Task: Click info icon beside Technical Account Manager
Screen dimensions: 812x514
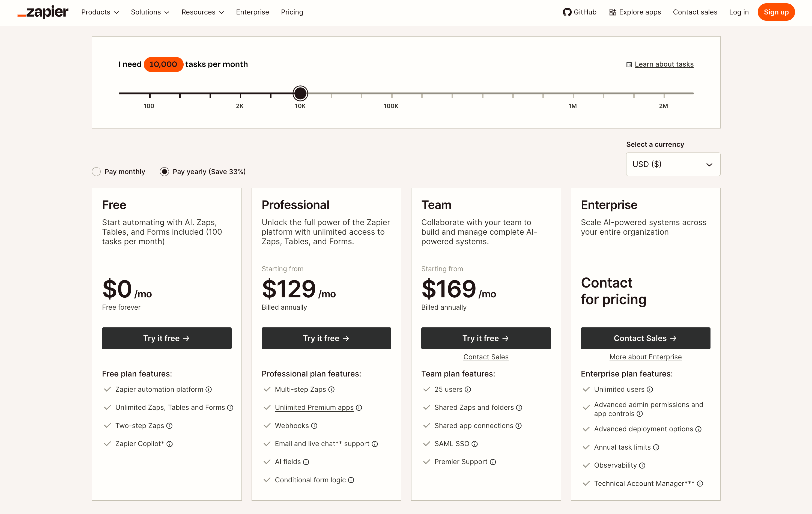Action: tap(700, 484)
